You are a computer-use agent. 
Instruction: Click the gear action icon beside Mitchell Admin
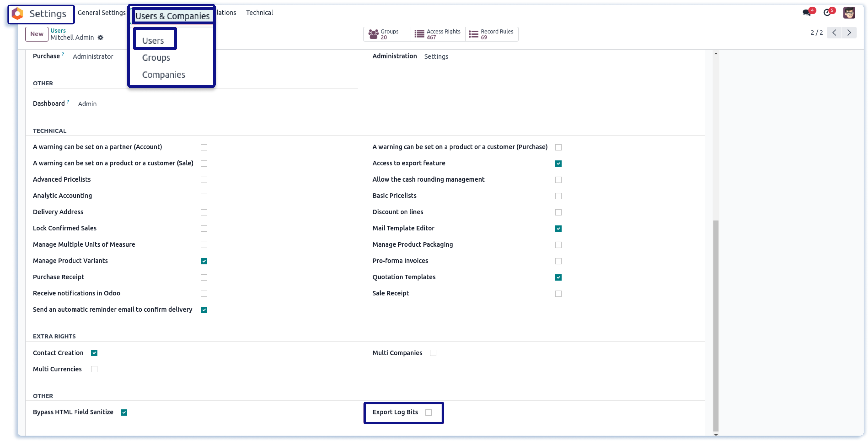click(x=100, y=38)
